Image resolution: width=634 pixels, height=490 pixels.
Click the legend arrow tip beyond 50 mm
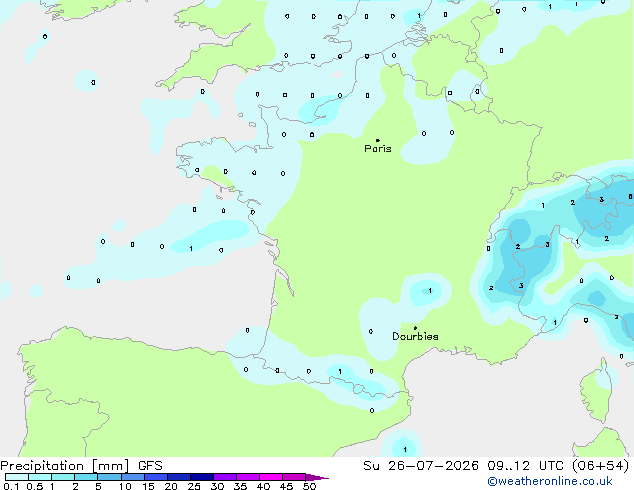(x=317, y=477)
